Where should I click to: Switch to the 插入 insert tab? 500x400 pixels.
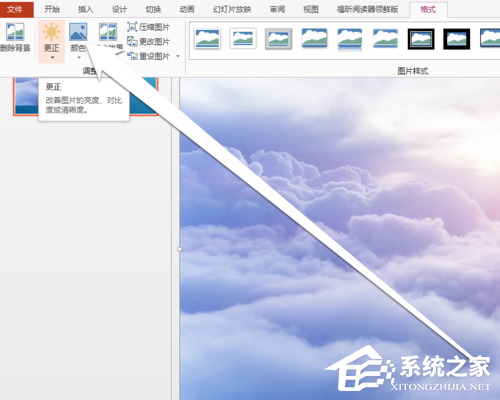pos(85,9)
